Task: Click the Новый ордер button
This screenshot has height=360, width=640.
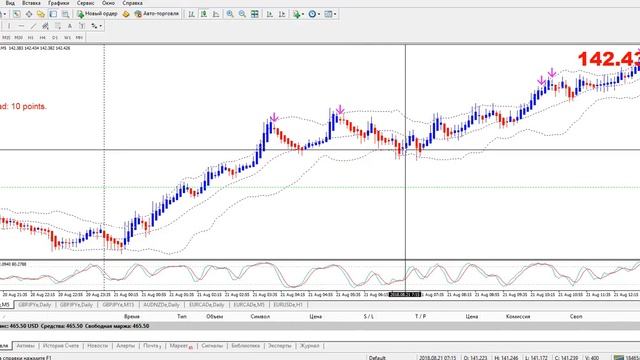Action: coord(98,14)
